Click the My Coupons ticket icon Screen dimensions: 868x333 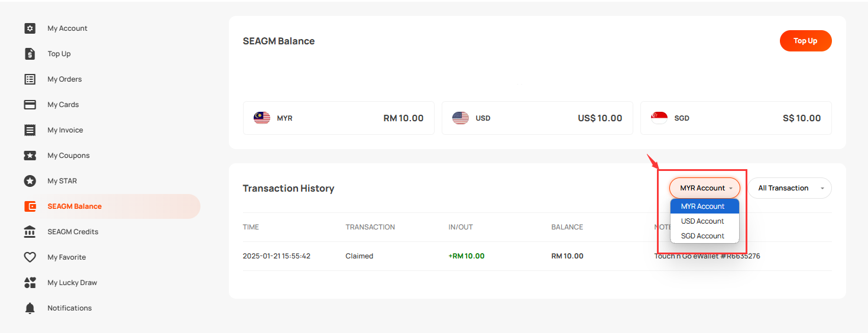coord(30,156)
